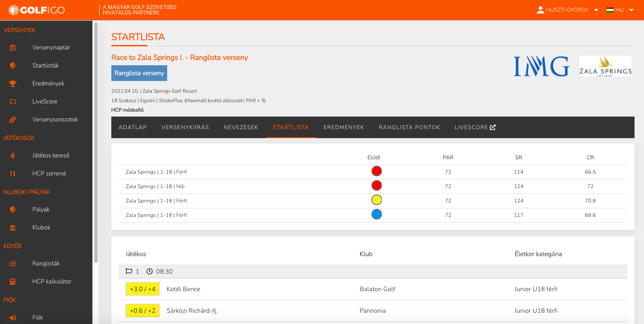Open Startlisták in the sidebar

(46, 66)
